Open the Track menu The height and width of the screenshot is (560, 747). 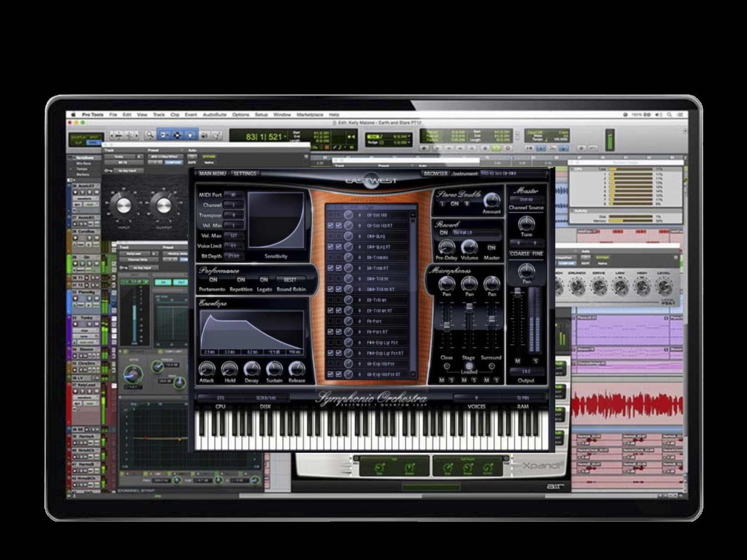(x=159, y=114)
